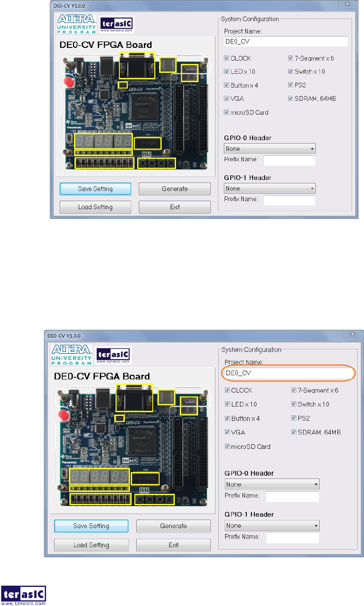Click the VGA connector on upper board image
This screenshot has height=606, width=364.
click(137, 65)
